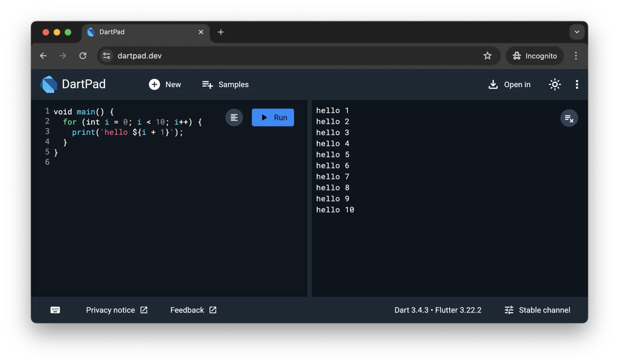Click console output 'hello 1'
This screenshot has width=619, height=364.
333,111
